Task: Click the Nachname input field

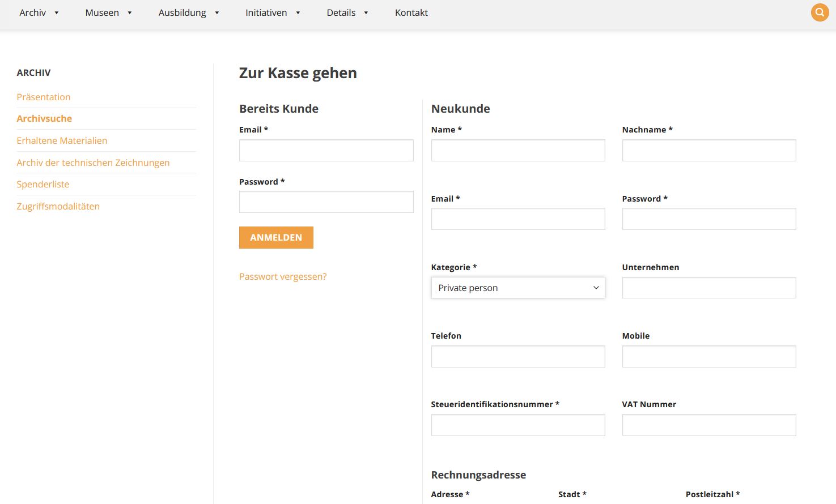Action: (x=708, y=151)
